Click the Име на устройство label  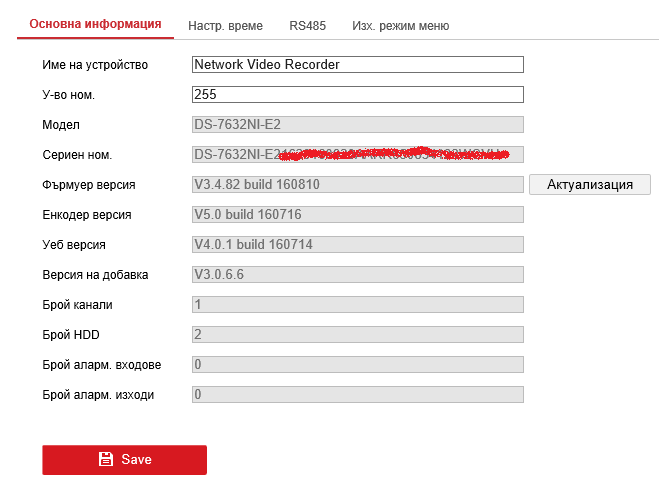pyautogui.click(x=95, y=65)
